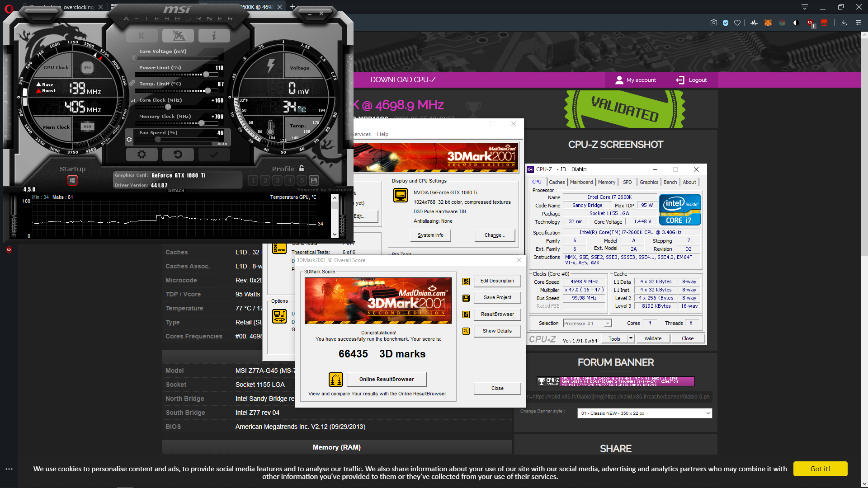Open the voltage/frequency curve editor icon near Core Clock
Viewport: 868px width, 488px height.
[x=133, y=100]
